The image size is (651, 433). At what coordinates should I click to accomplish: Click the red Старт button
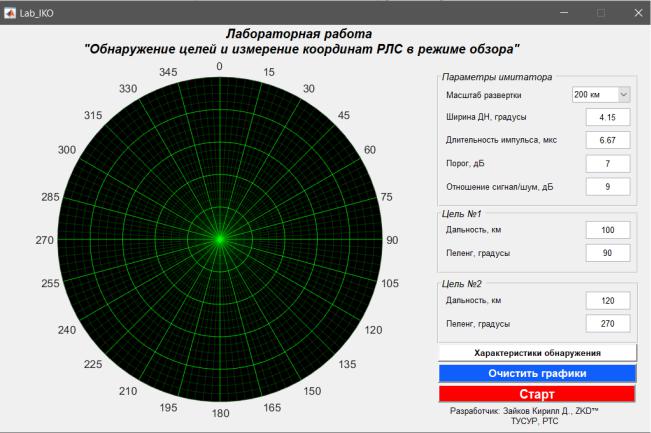click(x=537, y=394)
